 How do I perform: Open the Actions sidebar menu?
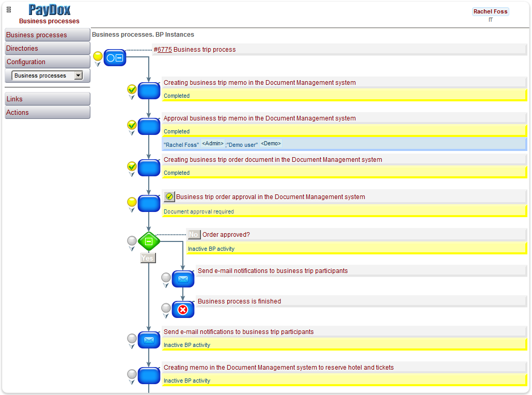(48, 112)
